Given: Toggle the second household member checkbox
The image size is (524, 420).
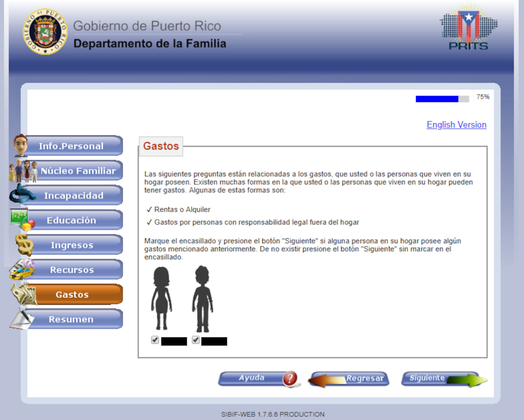Looking at the screenshot, I should point(201,341).
